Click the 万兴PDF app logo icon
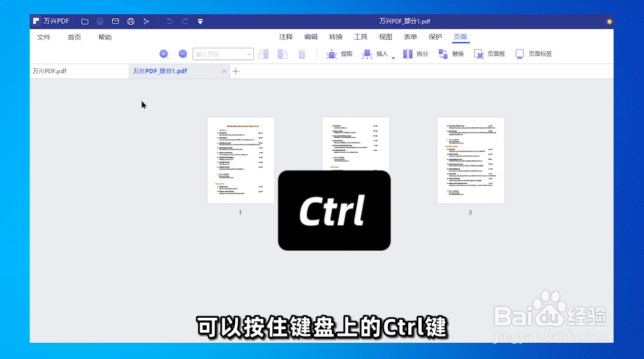The image size is (644, 359). (36, 21)
